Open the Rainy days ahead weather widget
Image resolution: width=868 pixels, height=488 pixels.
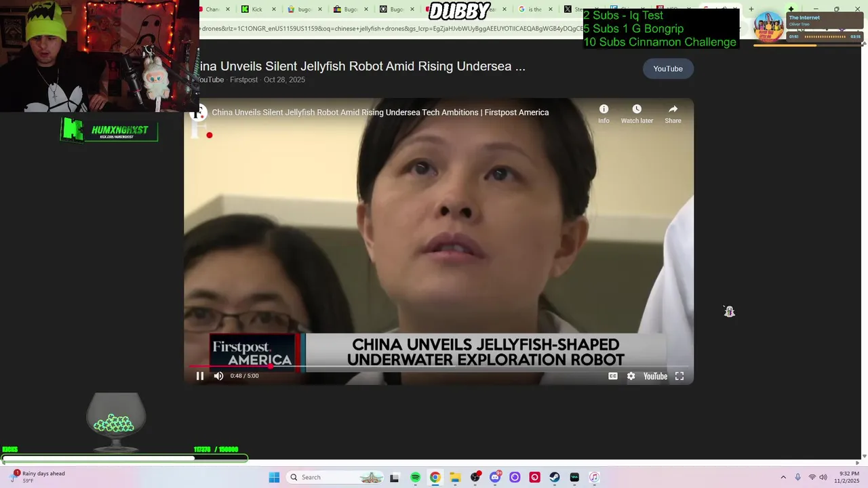coord(38,477)
